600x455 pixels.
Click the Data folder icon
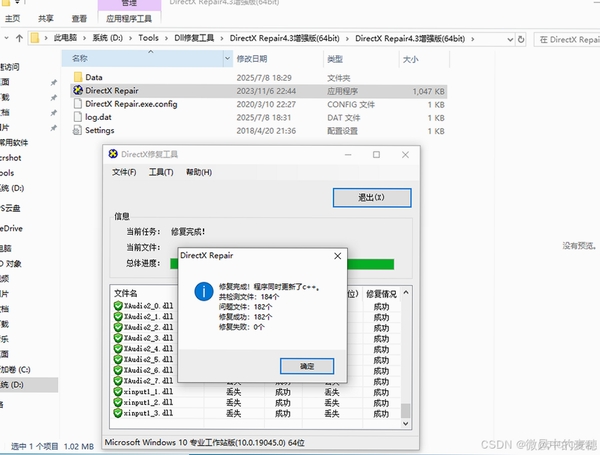pyautogui.click(x=78, y=77)
